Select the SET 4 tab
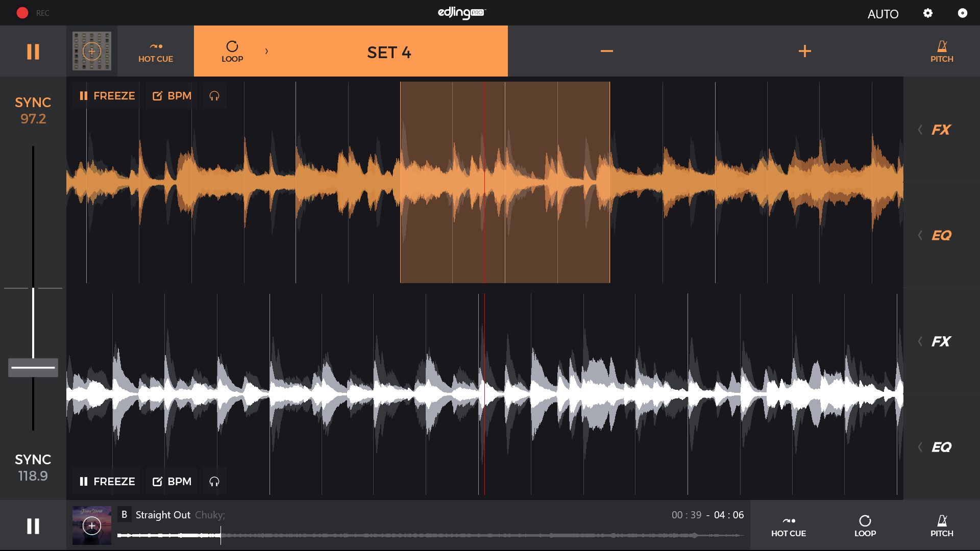Viewport: 980px width, 551px height. (389, 51)
